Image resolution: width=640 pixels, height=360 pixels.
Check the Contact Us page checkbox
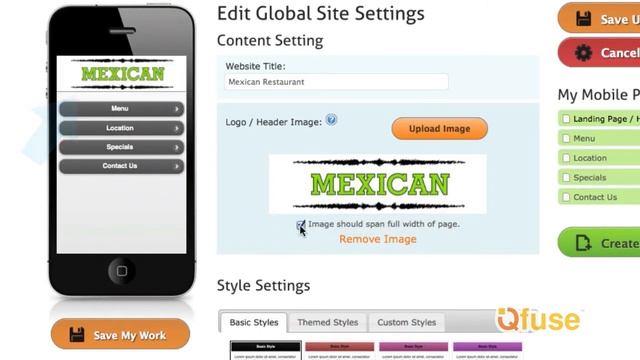(x=566, y=197)
